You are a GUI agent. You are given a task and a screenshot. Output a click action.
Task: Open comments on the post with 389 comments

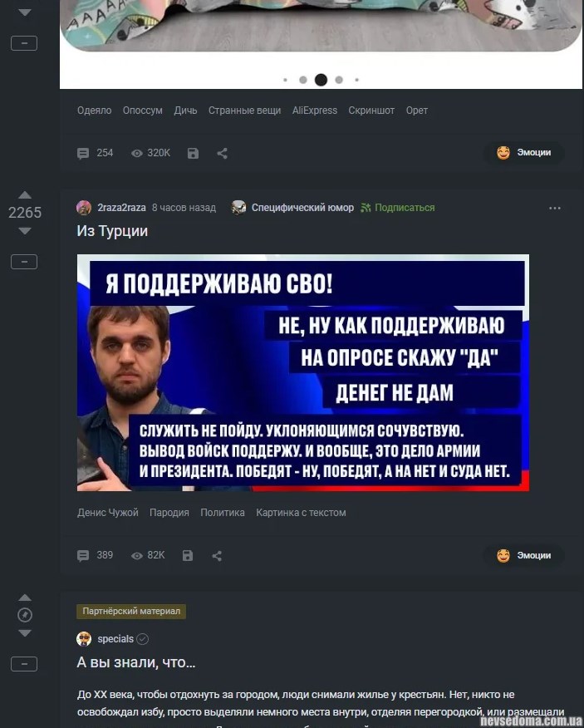click(96, 555)
